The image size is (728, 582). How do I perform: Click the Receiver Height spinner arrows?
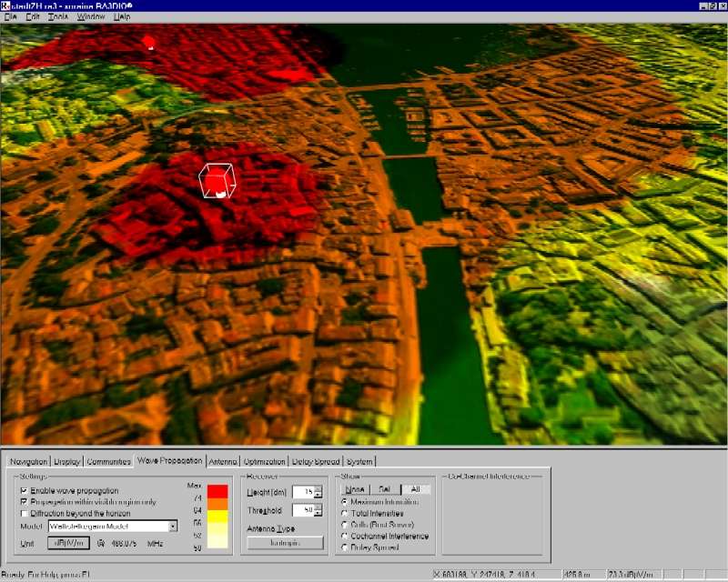[x=318, y=492]
